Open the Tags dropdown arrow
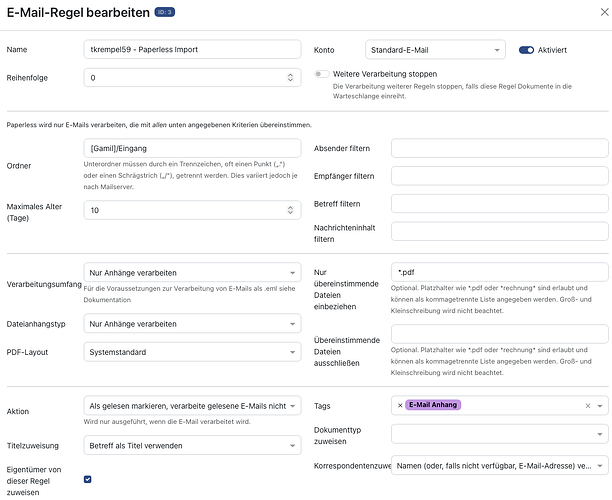Screen dimensions: 612x500 [600, 406]
